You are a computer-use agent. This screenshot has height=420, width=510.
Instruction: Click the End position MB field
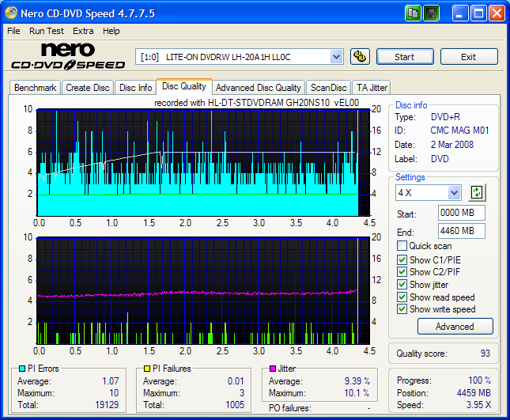coord(461,231)
